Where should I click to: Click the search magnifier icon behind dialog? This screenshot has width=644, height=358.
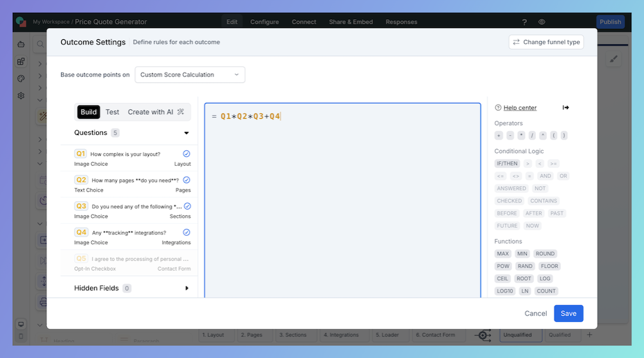pos(41,44)
